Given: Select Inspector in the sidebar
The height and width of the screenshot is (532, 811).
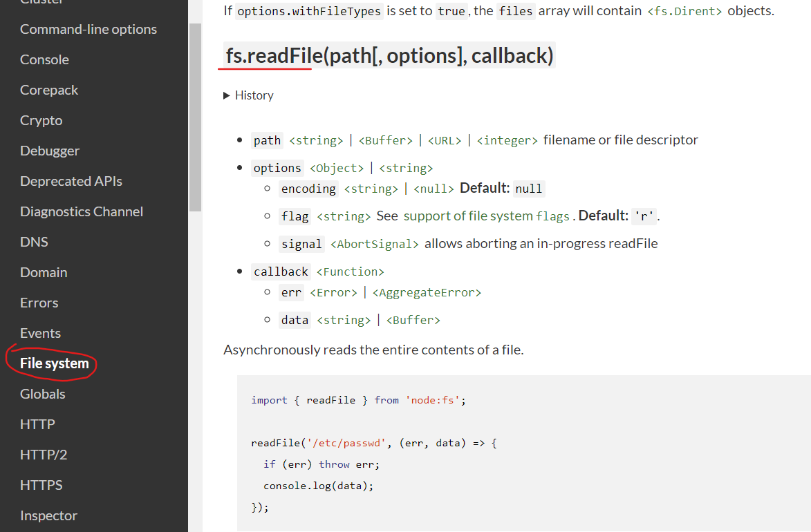Looking at the screenshot, I should 48,516.
